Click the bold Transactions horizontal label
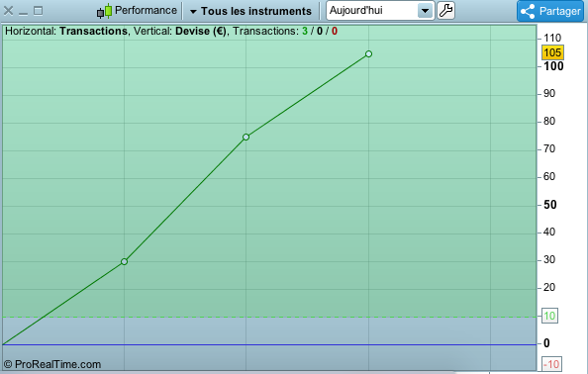This screenshot has height=374, width=588. click(93, 31)
